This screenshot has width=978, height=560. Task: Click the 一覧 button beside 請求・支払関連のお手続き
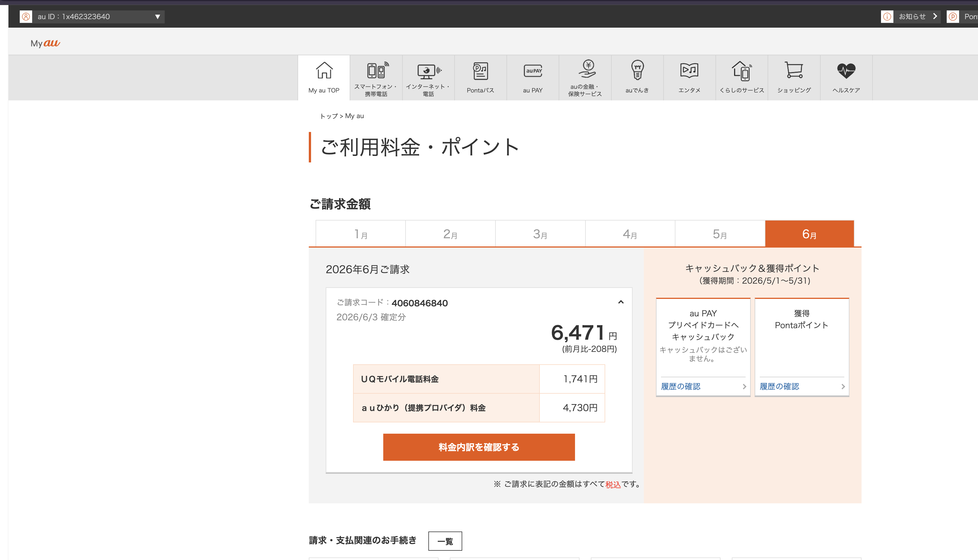pos(445,541)
